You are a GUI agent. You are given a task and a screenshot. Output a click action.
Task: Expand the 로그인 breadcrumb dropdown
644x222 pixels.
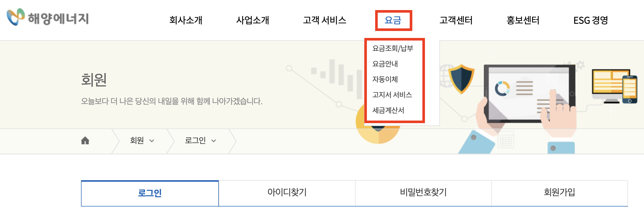tap(201, 141)
